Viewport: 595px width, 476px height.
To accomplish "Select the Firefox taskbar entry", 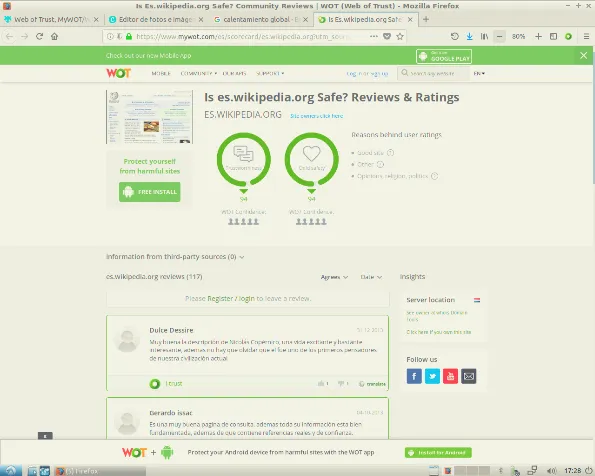I will pos(100,471).
